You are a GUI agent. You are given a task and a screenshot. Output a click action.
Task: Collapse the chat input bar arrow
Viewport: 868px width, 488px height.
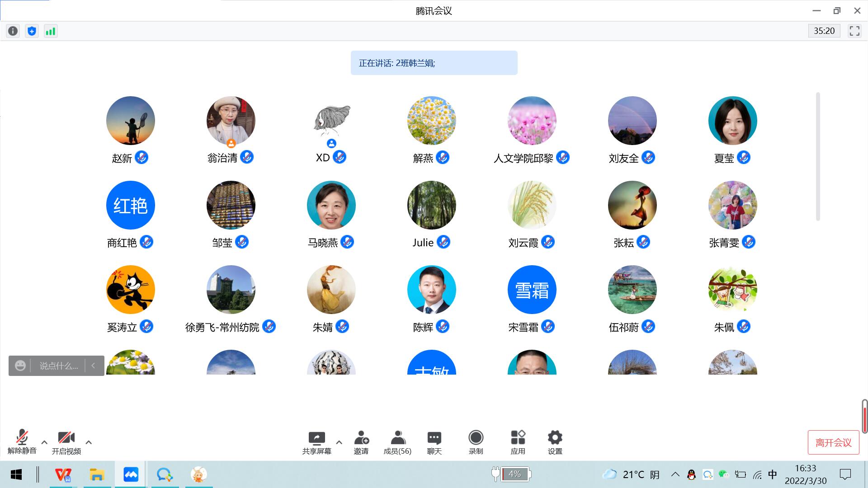(94, 366)
